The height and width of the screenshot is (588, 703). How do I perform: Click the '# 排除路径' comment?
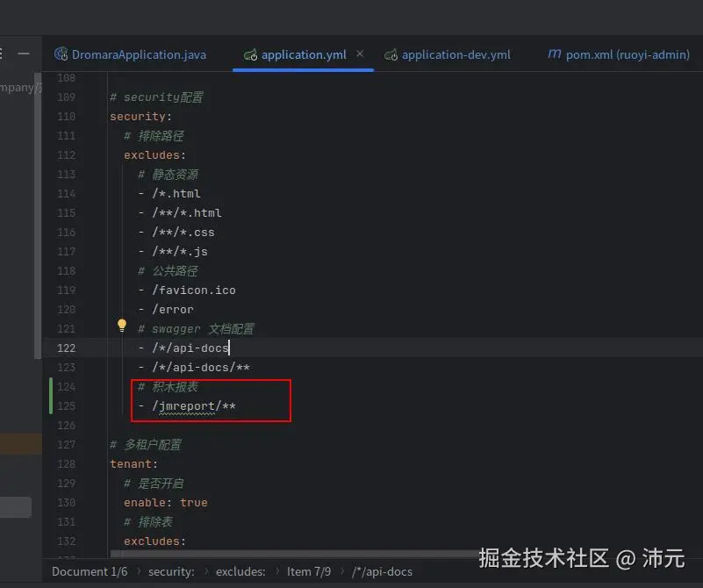(154, 136)
